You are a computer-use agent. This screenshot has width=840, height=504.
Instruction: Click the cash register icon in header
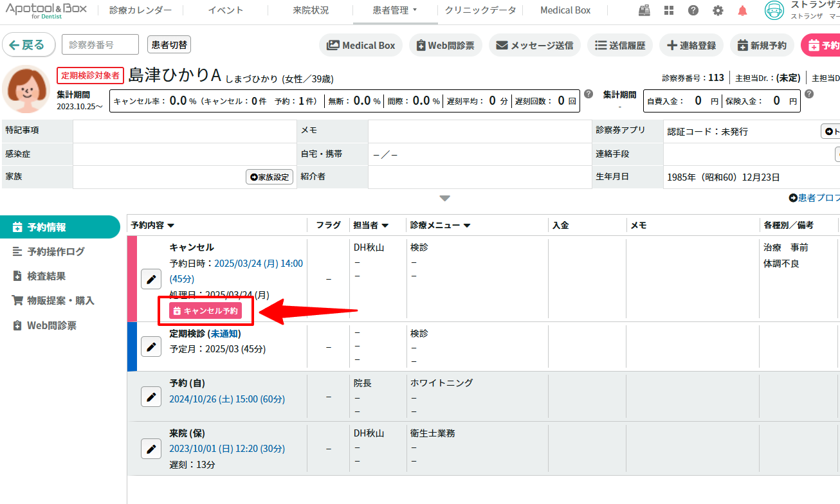(644, 10)
